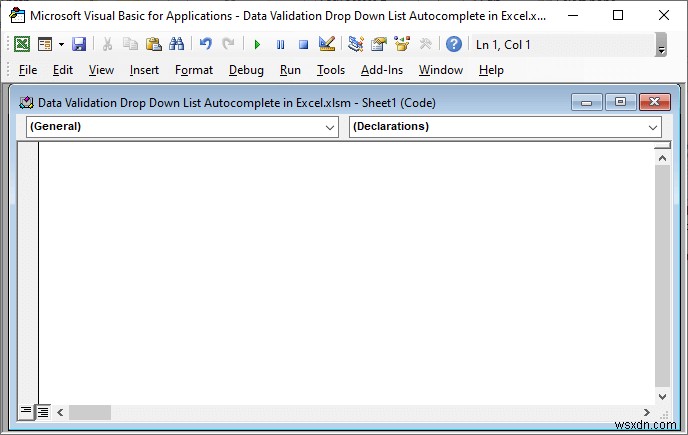Open the Edit menu
Screen dimensions: 688x435
click(x=63, y=70)
